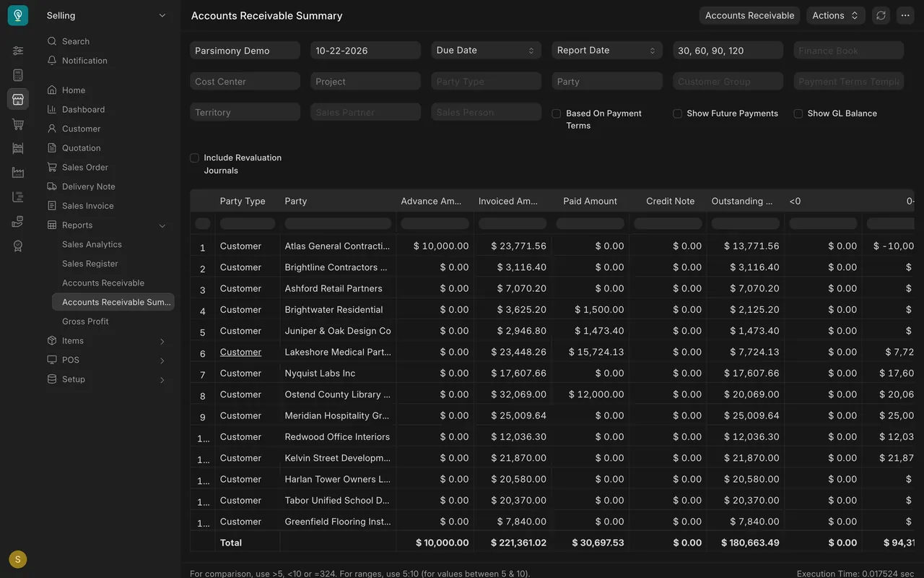Image resolution: width=924 pixels, height=578 pixels.
Task: Click the magnifier icon beside Search
Action: tap(52, 41)
